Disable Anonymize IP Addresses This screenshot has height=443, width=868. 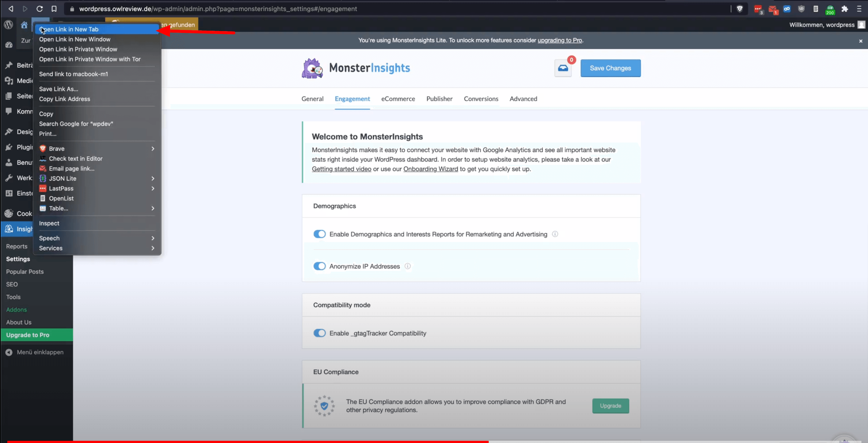[x=319, y=266]
